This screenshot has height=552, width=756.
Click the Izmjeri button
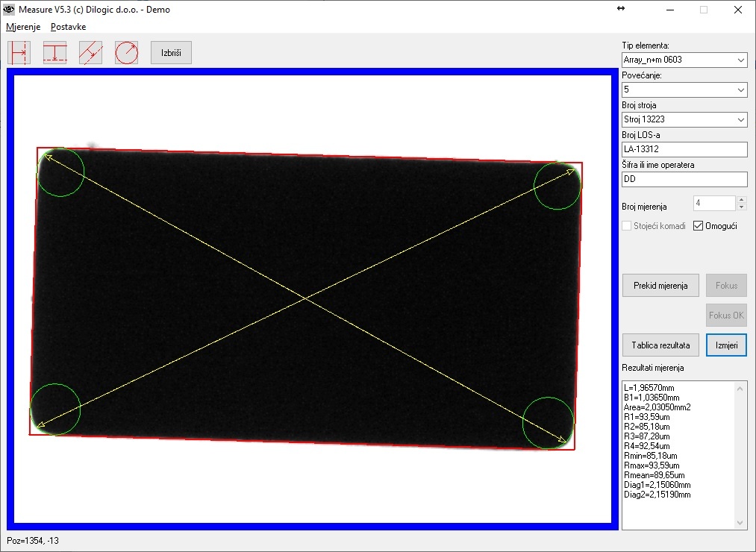[x=727, y=345]
